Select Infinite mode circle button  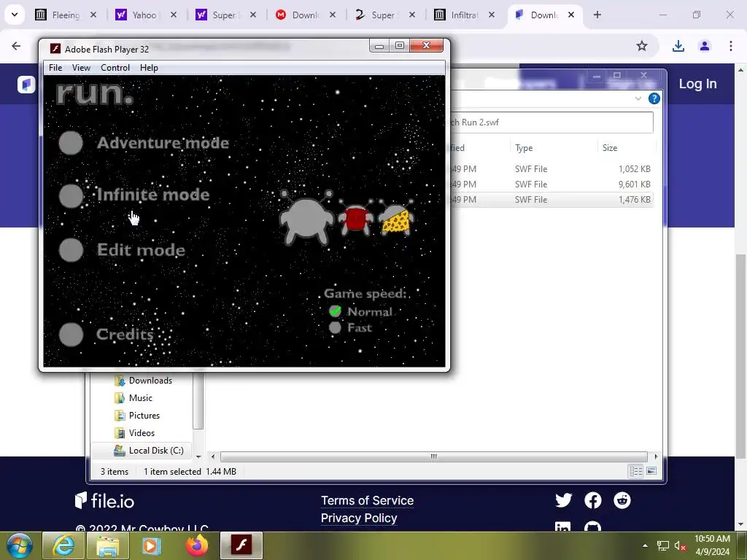click(71, 196)
